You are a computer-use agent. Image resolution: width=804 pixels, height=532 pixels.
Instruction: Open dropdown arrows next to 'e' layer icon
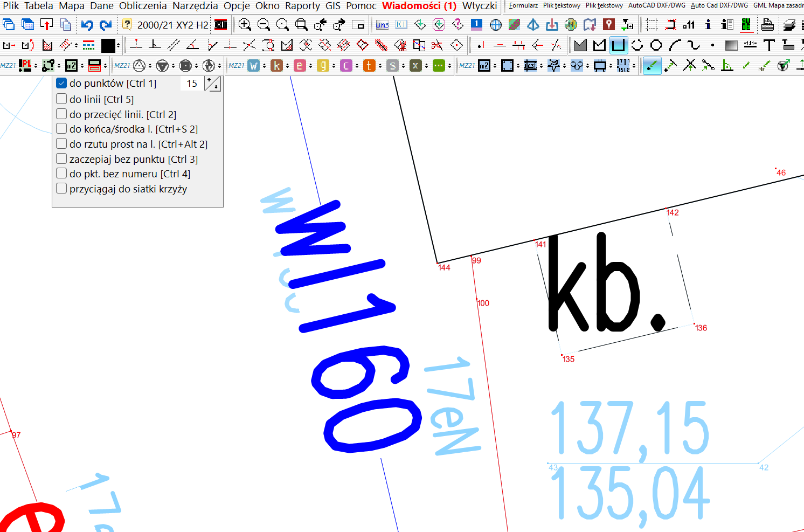[311, 66]
